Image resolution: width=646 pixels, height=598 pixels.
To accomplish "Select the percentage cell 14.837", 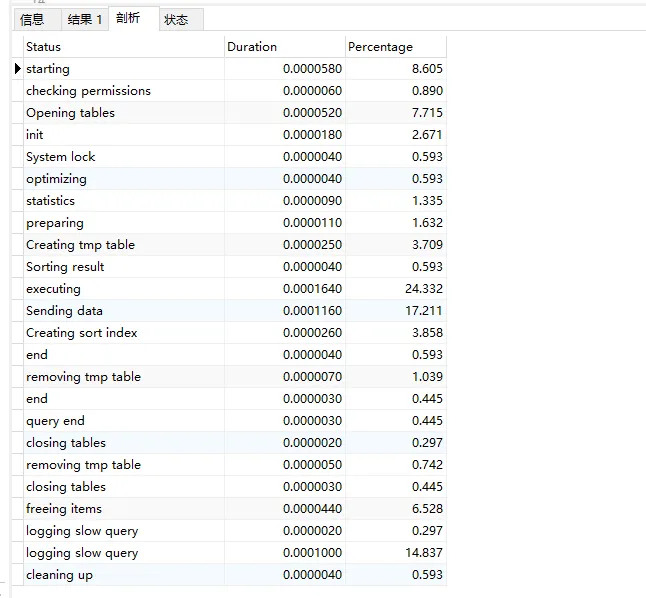I will [x=396, y=553].
